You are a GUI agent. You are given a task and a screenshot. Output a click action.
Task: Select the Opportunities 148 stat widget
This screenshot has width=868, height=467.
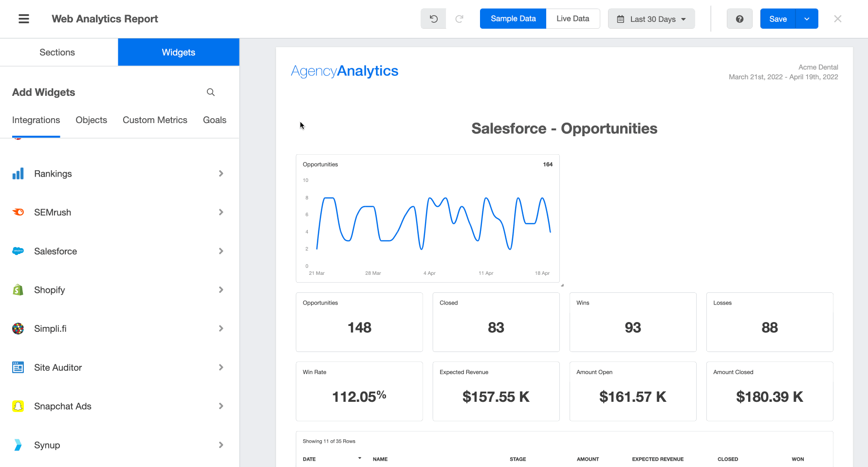(359, 322)
